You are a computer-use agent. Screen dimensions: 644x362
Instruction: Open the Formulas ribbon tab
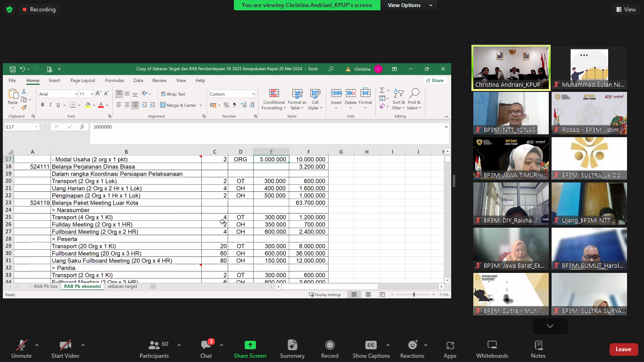[115, 81]
